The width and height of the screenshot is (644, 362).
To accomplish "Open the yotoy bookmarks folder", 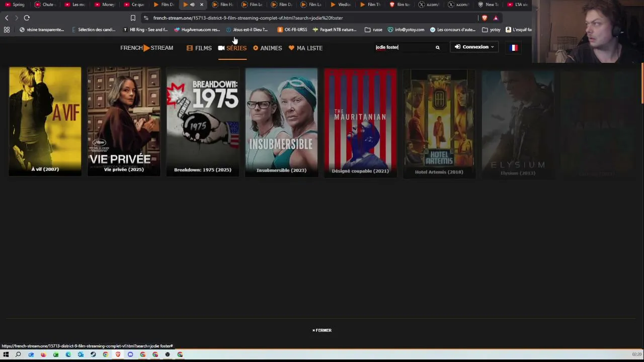I will tap(492, 30).
